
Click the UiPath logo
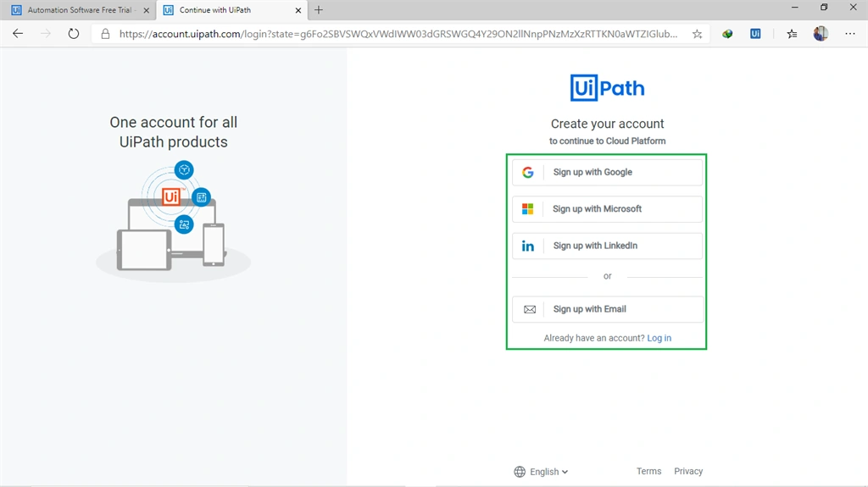tap(607, 88)
